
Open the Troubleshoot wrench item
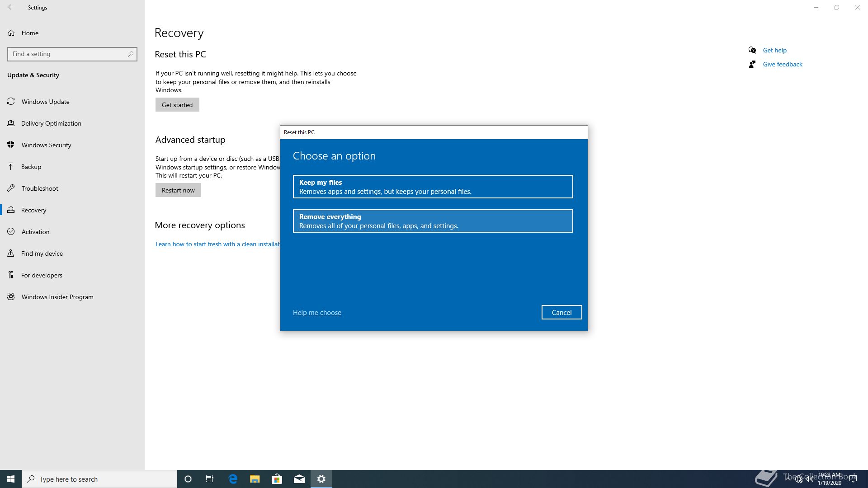pos(39,188)
